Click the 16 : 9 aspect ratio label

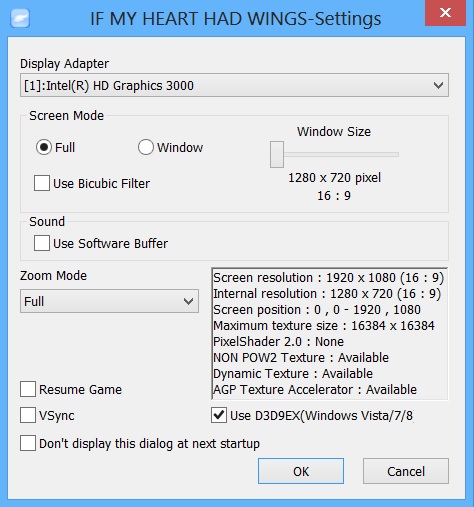334,196
